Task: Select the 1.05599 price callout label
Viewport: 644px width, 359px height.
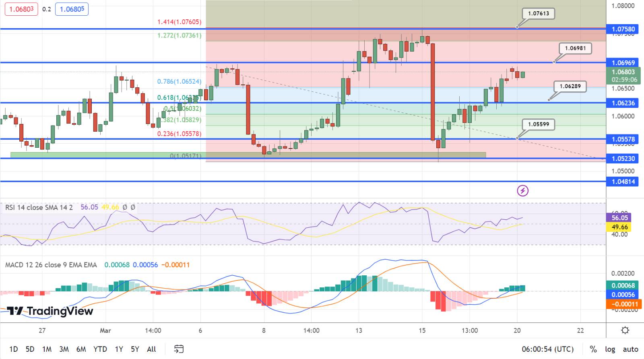Action: [538, 124]
